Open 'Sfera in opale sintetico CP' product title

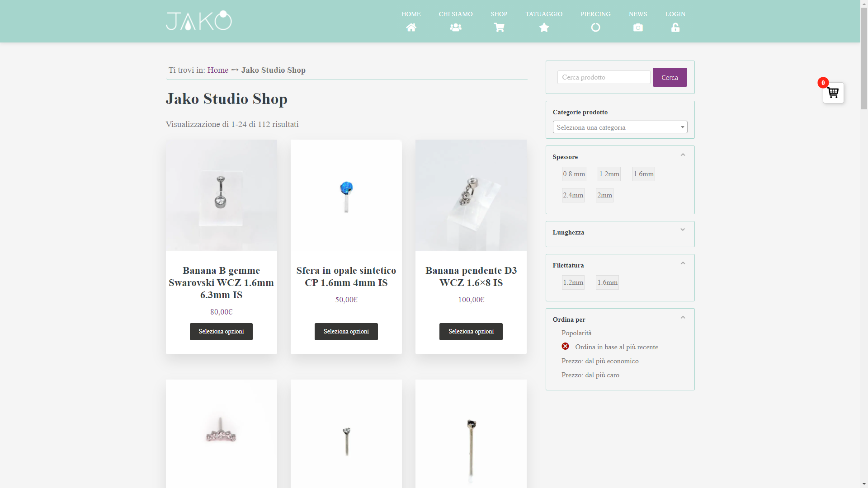click(346, 277)
